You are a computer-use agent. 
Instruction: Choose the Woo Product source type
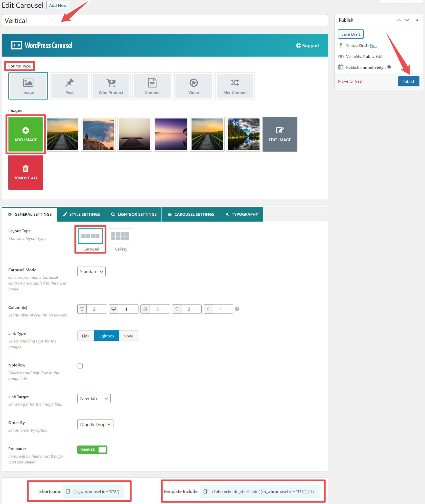111,86
